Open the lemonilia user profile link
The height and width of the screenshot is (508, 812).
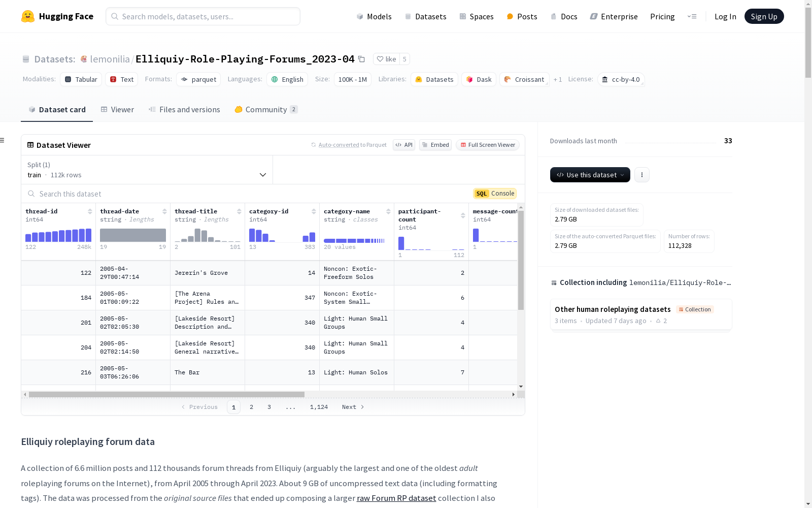110,59
